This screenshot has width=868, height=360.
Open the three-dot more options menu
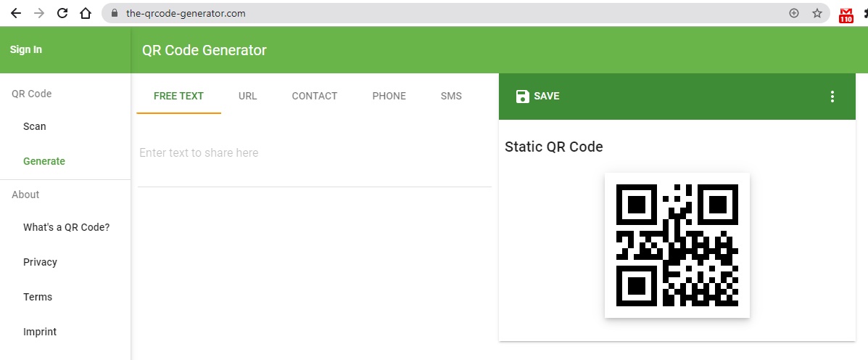click(x=832, y=97)
